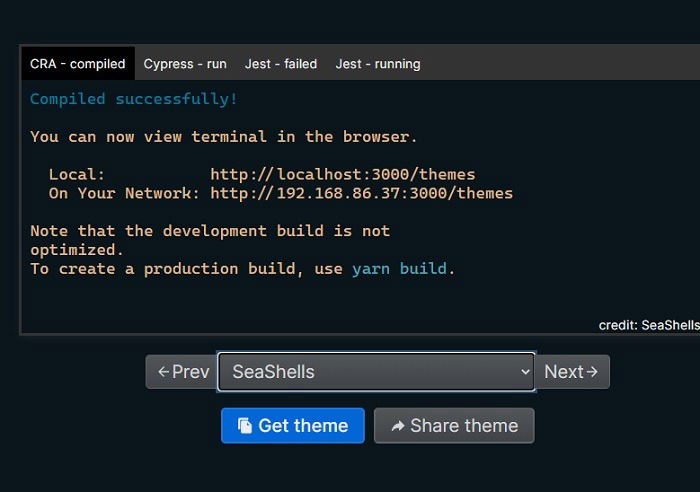Click the yarn build command text
The width and height of the screenshot is (700, 492).
point(399,269)
